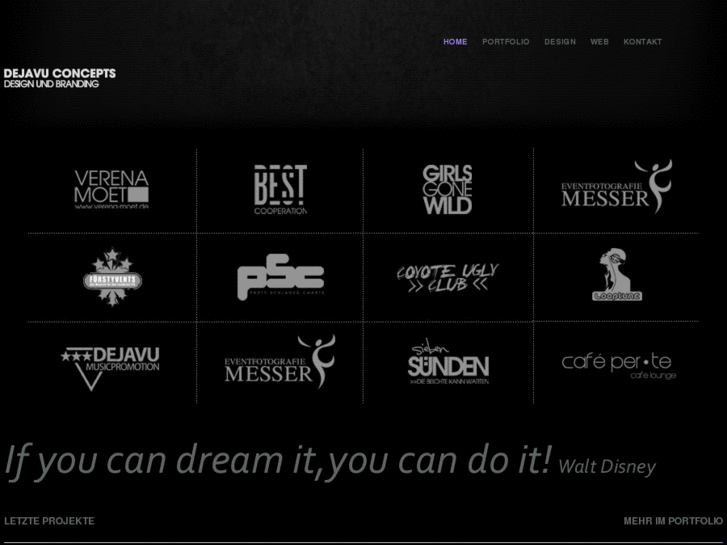This screenshot has height=545, width=727.
Task: View the PSC Party Schlager Charts logo
Action: [281, 277]
